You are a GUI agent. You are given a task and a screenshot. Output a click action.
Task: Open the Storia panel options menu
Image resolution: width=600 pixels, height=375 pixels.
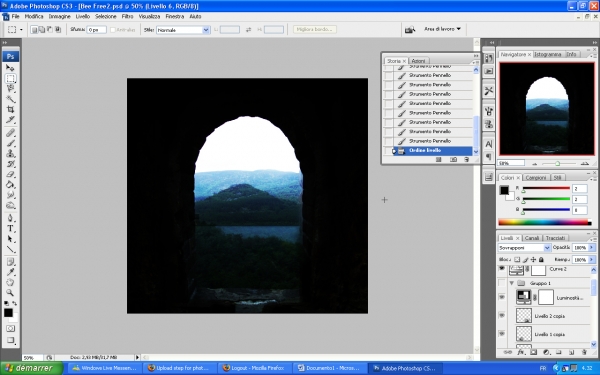point(475,62)
